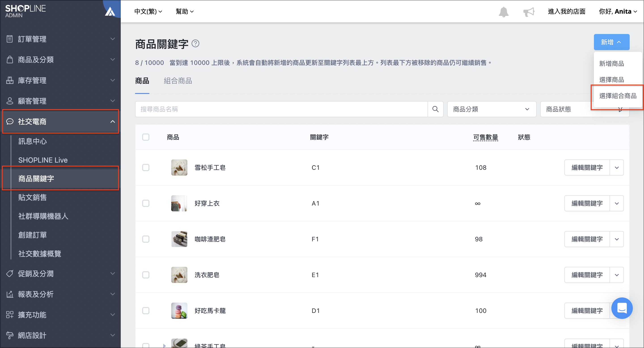Click the 庫存管理 boxes icon
The height and width of the screenshot is (348, 644).
tap(9, 80)
